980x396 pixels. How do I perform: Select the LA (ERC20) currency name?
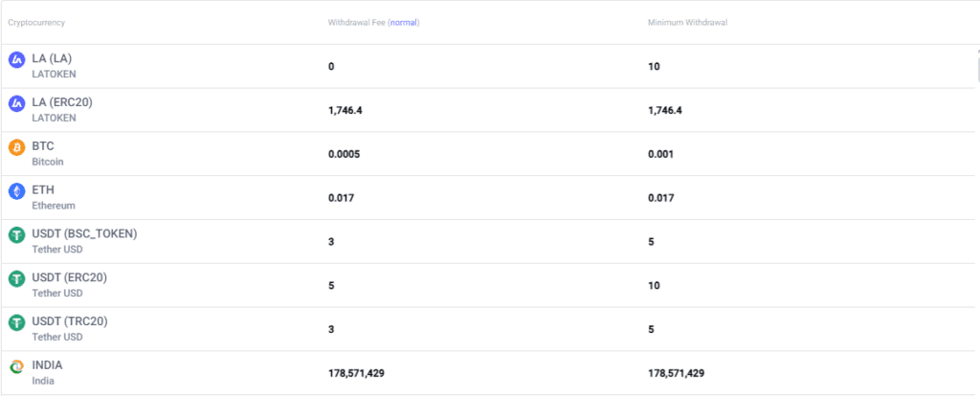(x=62, y=102)
